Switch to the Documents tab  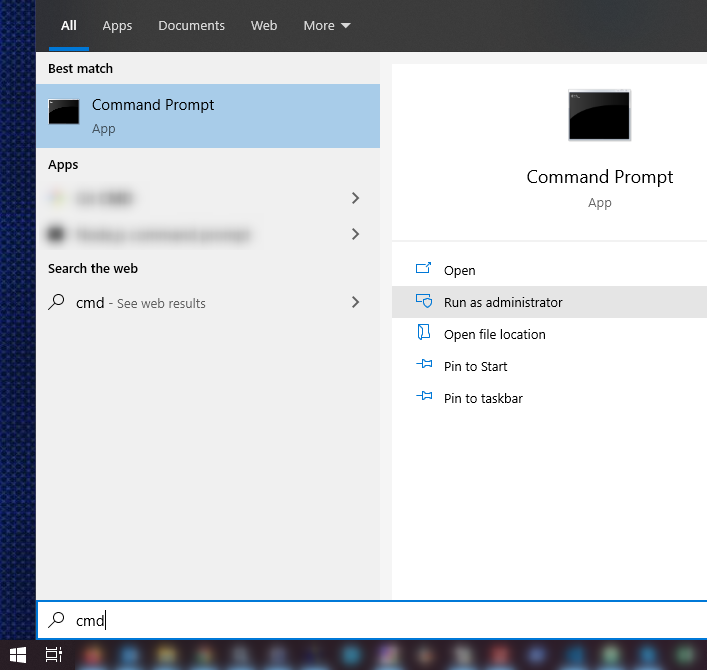(191, 26)
